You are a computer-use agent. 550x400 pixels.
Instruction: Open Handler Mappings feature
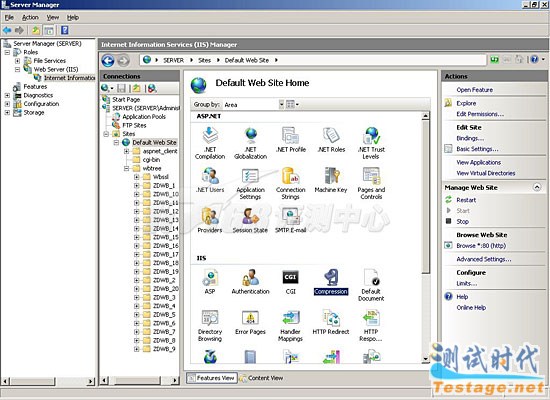[x=290, y=326]
